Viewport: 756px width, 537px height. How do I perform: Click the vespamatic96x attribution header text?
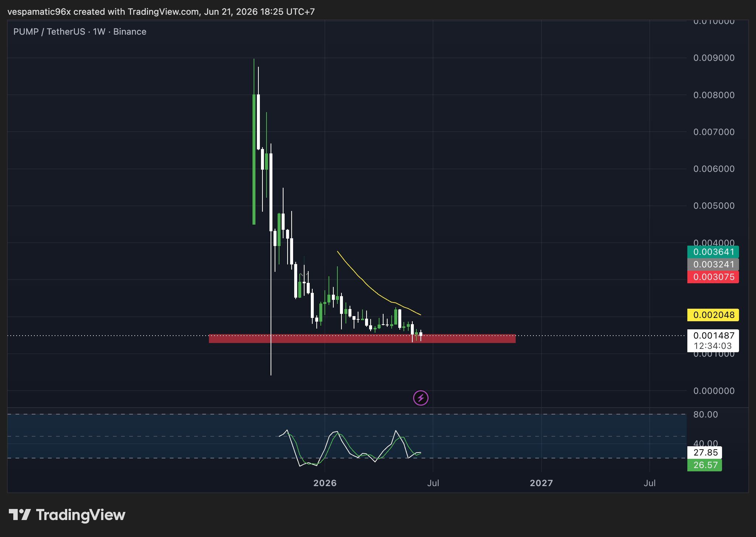pyautogui.click(x=161, y=12)
